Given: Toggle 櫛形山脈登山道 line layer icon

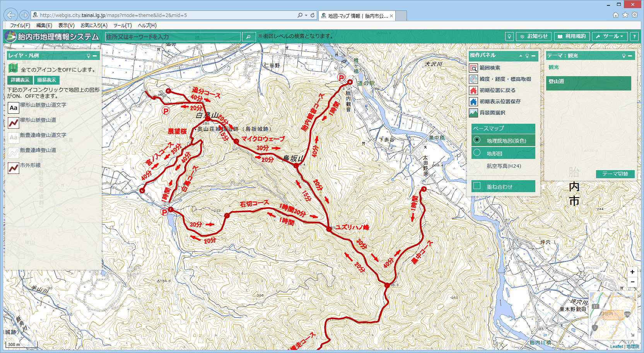Looking at the screenshot, I should [13, 123].
